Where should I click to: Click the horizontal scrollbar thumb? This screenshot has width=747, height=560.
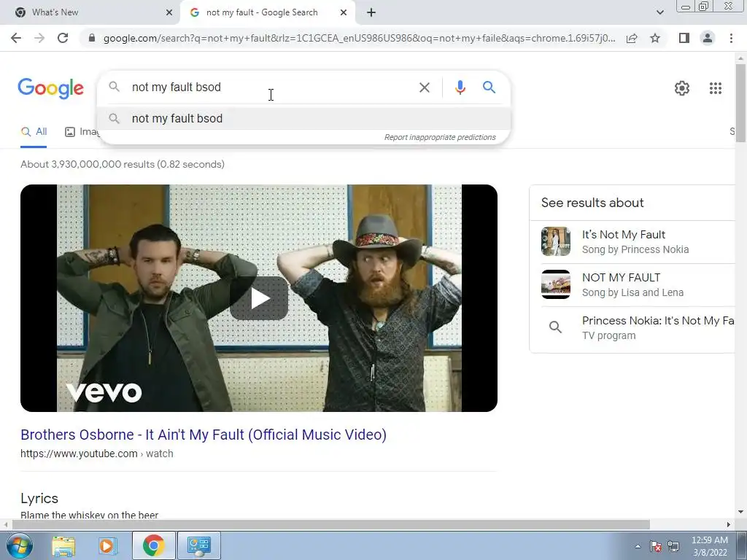[331, 524]
